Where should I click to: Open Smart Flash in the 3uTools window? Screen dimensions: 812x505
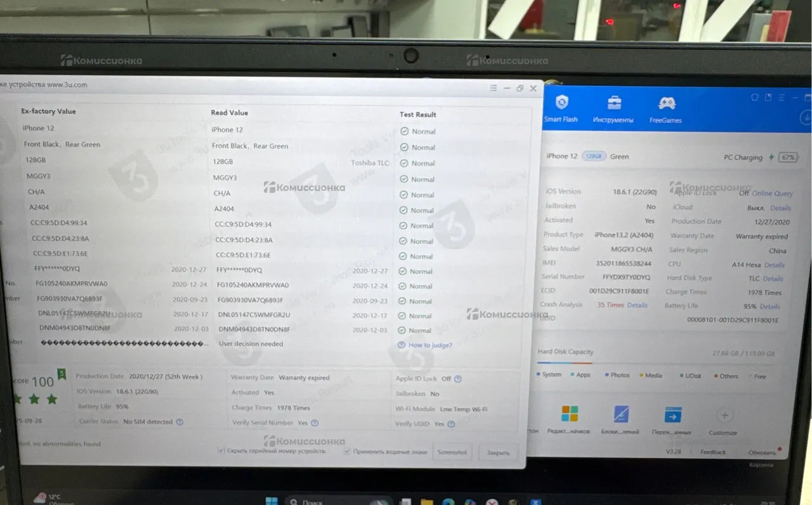[561, 109]
